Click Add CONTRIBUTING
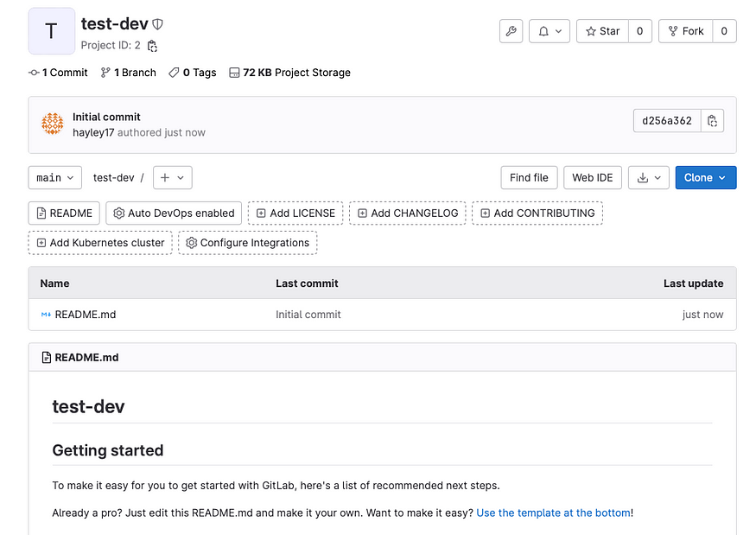Screen dimensions: 756x535 pyautogui.click(x=537, y=213)
